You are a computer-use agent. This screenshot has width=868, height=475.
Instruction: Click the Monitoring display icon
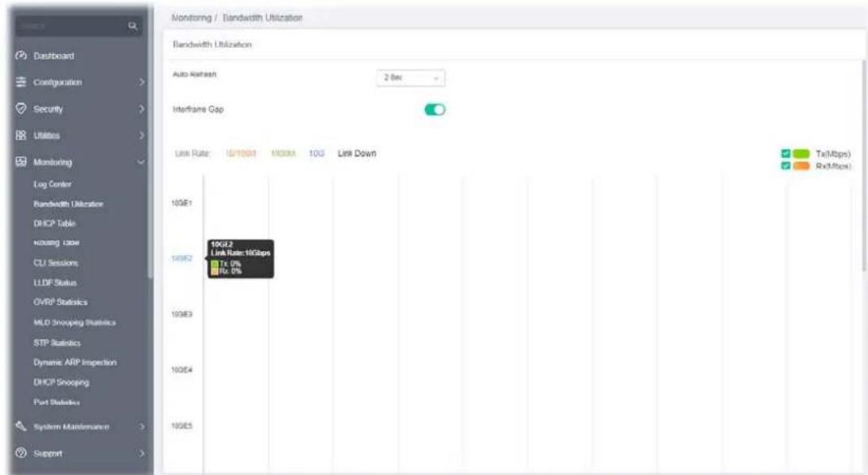[21, 161]
